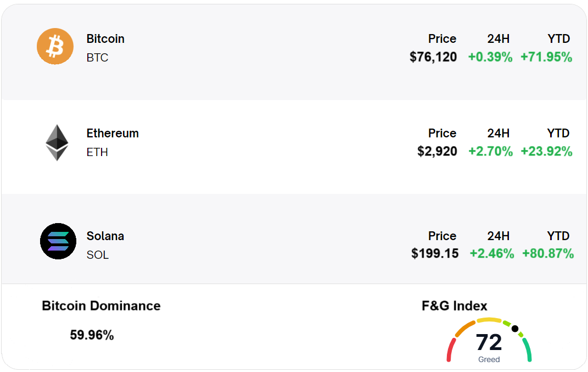The width and height of the screenshot is (588, 372).
Task: Click the orange Bitcoin logo icon
Action: pyautogui.click(x=55, y=46)
